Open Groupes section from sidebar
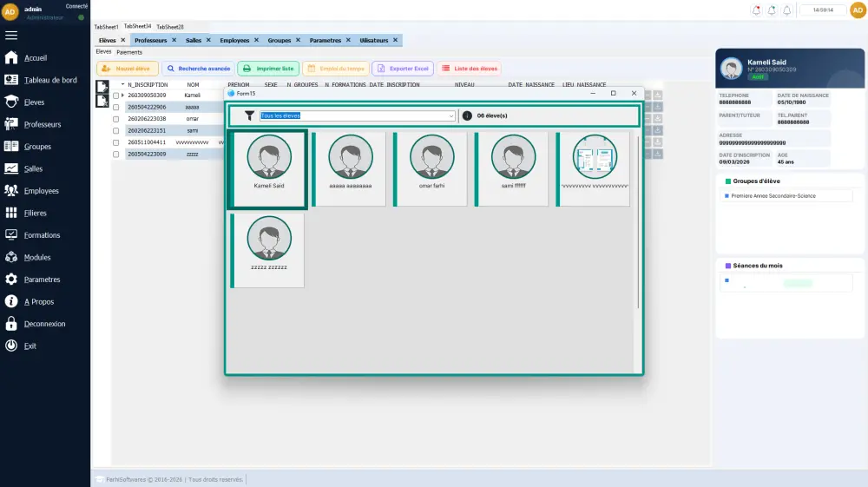This screenshot has width=868, height=487. 37,147
